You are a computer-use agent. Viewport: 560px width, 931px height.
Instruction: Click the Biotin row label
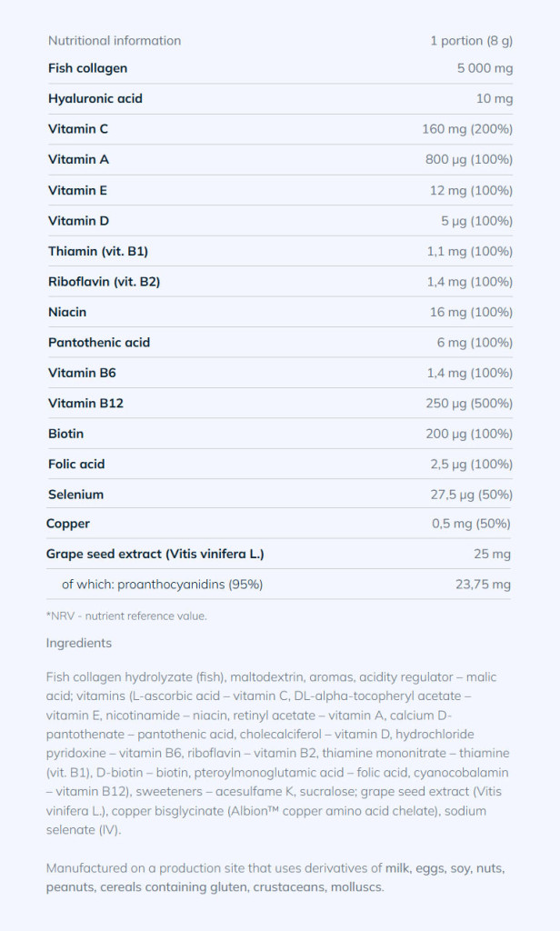point(65,434)
